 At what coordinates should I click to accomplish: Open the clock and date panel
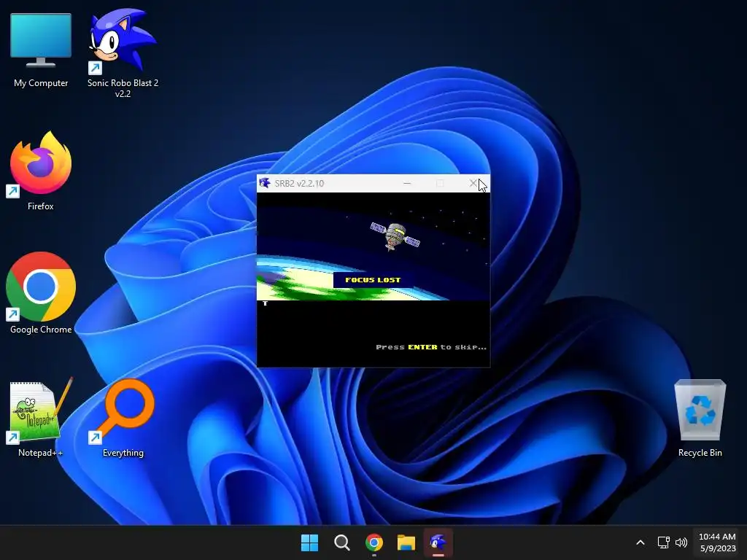tap(717, 542)
